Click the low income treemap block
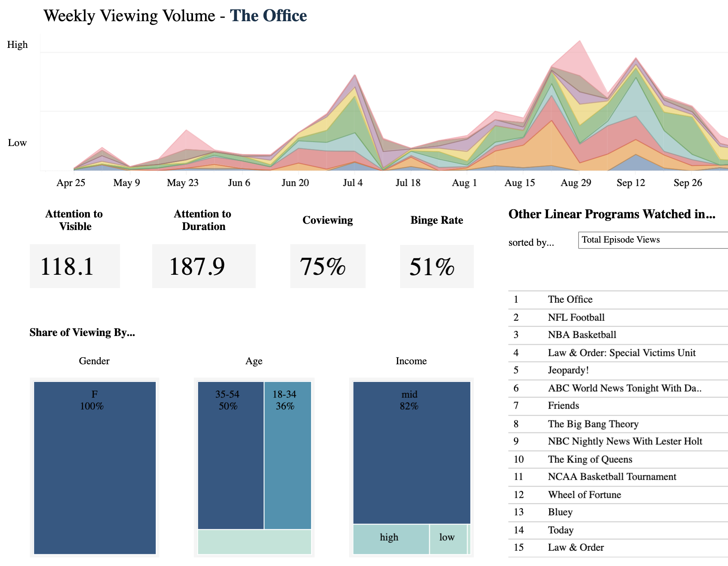Viewport: 728px width, 566px height. click(448, 539)
